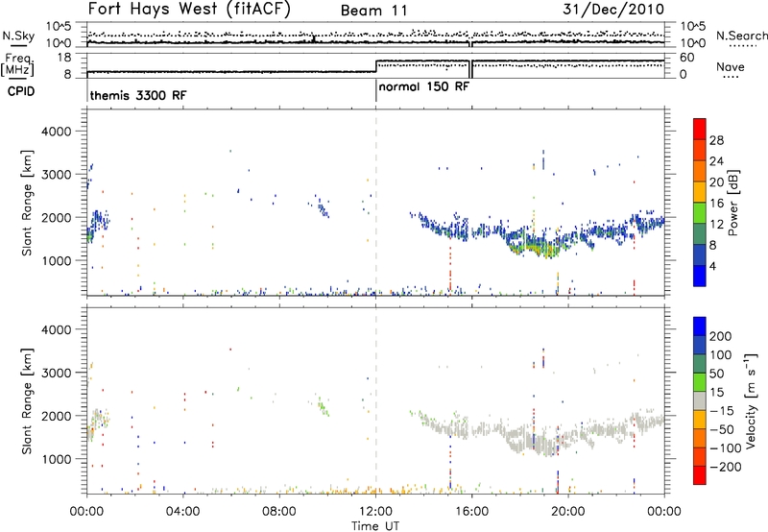This screenshot has width=768, height=532.
Task: Click the 'CPID' row label
Action: (x=21, y=91)
